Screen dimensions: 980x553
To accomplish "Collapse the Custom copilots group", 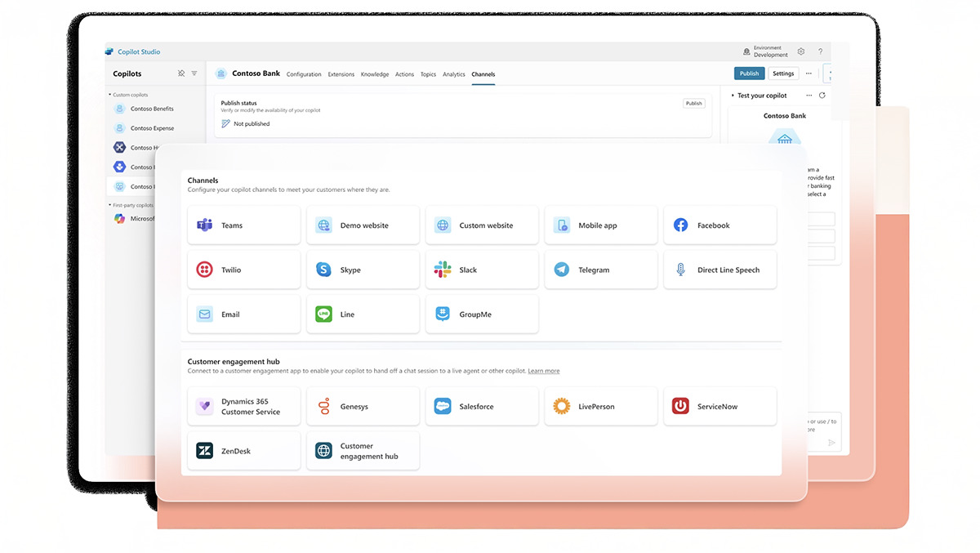I will pos(110,95).
